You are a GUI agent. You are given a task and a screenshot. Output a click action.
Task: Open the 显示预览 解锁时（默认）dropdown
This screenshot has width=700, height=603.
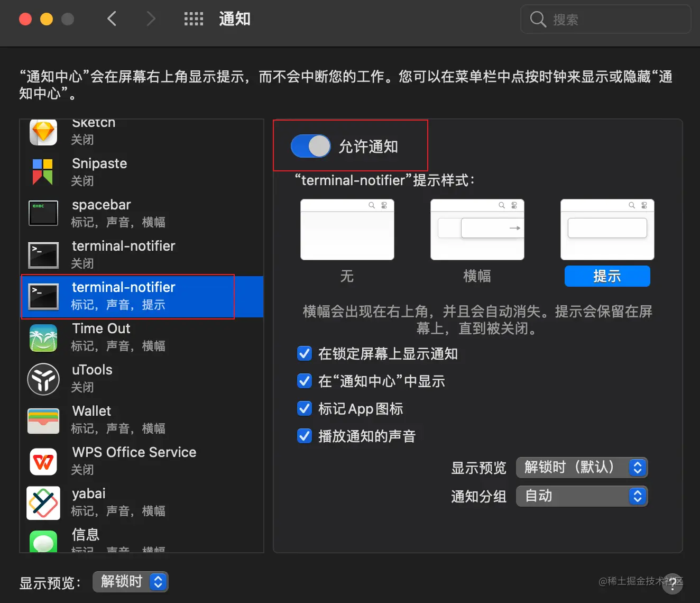tap(582, 468)
